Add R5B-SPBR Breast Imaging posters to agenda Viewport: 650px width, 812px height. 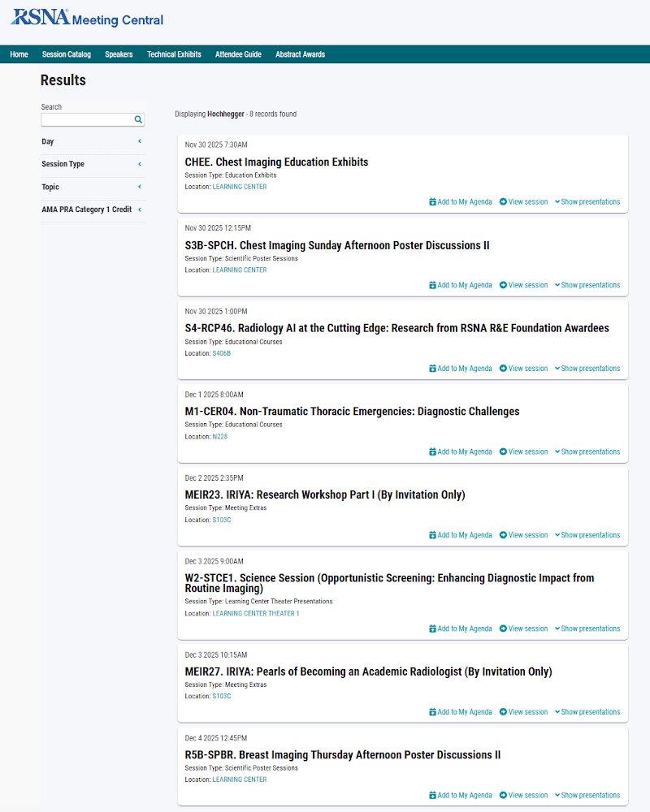[x=461, y=796]
